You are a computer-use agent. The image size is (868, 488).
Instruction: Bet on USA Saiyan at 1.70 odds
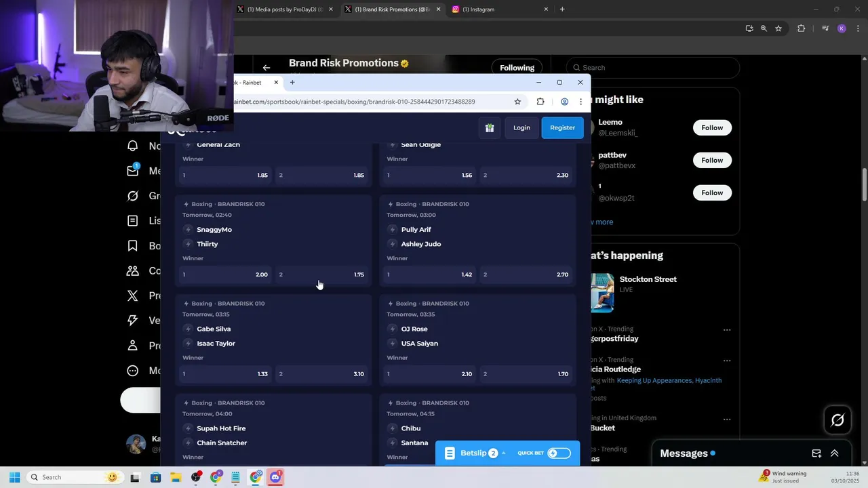pyautogui.click(x=526, y=374)
